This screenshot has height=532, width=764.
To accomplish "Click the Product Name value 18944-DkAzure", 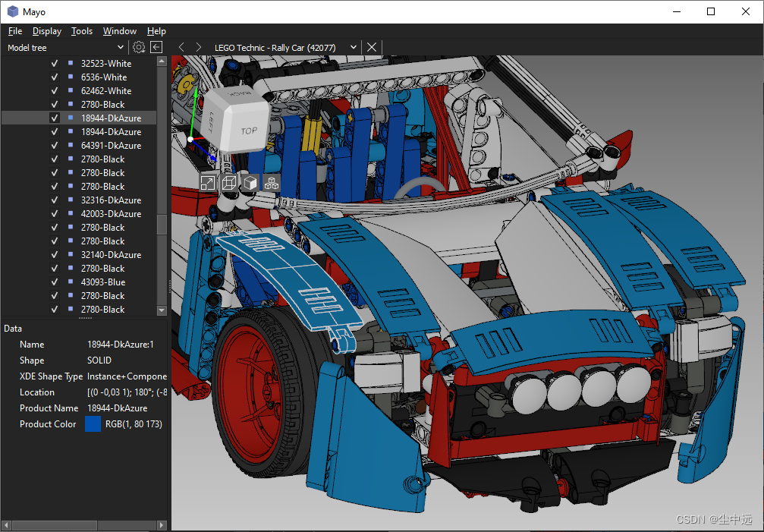I will click(118, 408).
